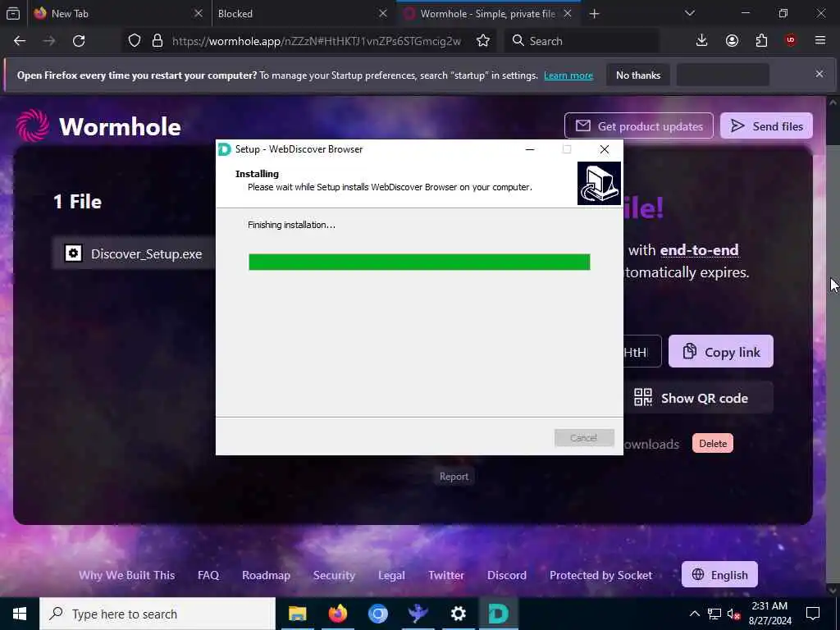This screenshot has width=840, height=630.
Task: Select the Discover_Setup.exe file entry
Action: (134, 253)
